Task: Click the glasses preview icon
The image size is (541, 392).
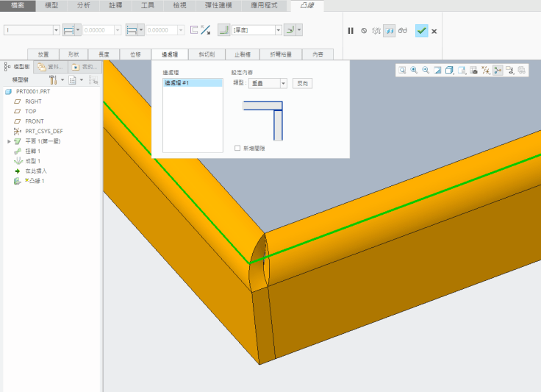Action: [402, 31]
